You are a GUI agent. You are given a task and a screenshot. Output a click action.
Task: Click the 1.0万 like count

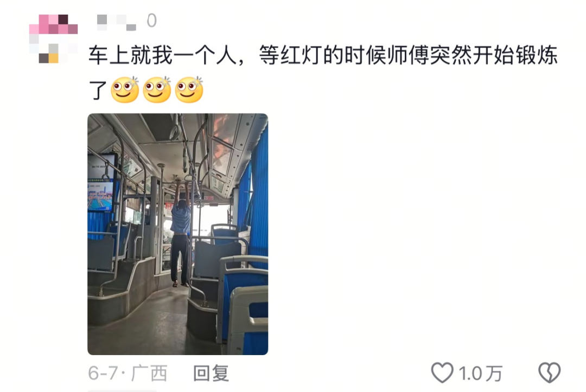[480, 374]
